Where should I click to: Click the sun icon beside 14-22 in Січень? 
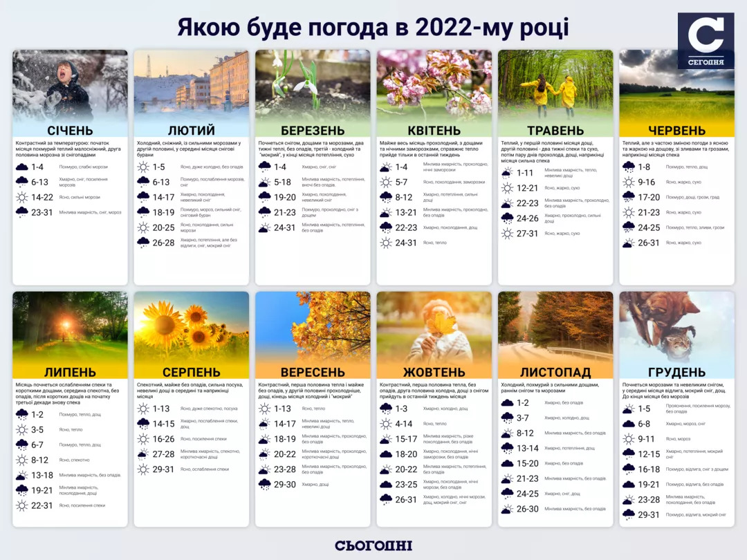coord(21,197)
